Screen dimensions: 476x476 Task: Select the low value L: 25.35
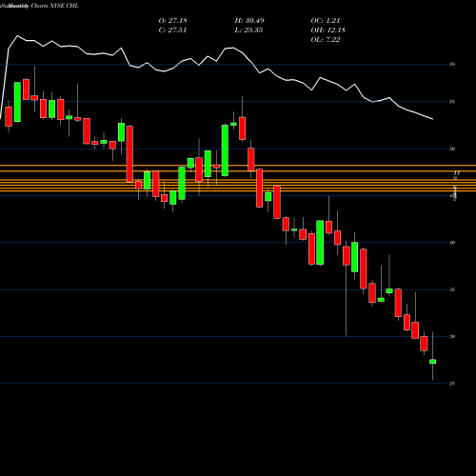tap(248, 30)
